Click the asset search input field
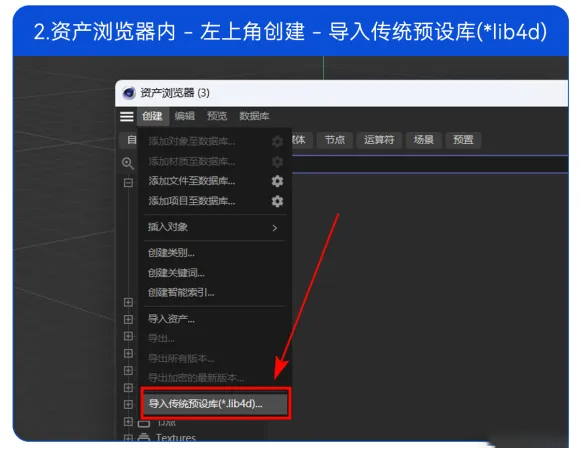The height and width of the screenshot is (451, 580). [430, 164]
